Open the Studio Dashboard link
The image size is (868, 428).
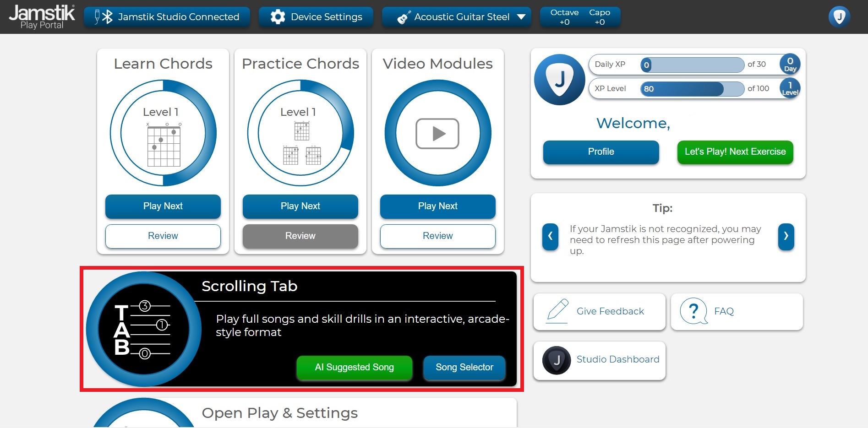[x=599, y=360]
